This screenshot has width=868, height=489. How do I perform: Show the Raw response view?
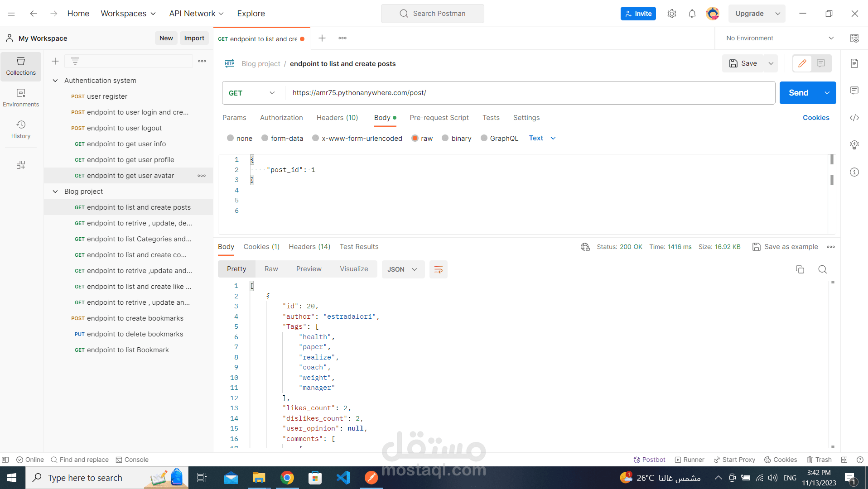tap(271, 269)
